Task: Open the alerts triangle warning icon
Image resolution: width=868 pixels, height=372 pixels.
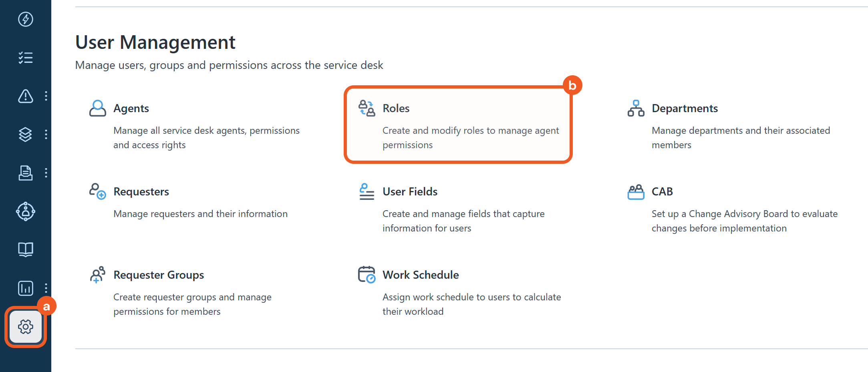Action: [25, 96]
